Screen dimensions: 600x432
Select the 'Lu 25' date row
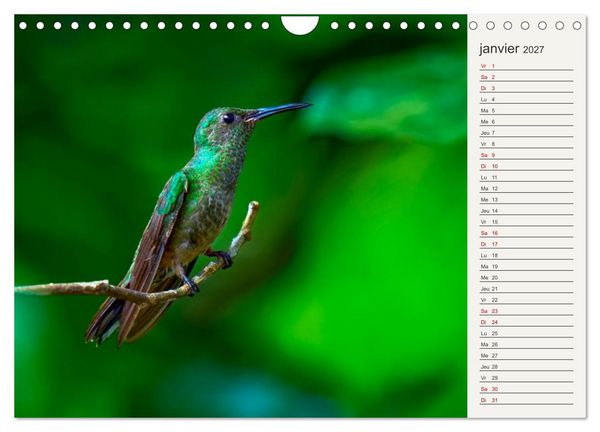(x=527, y=333)
